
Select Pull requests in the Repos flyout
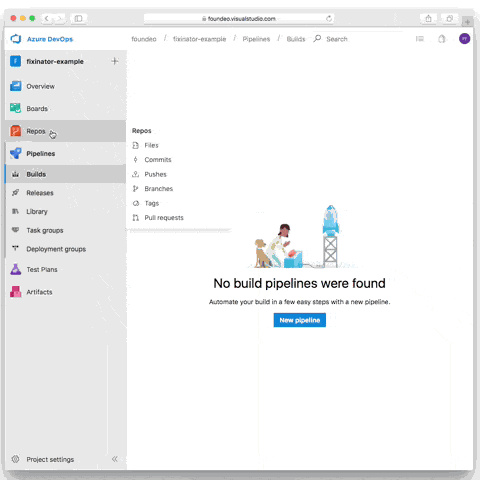pyautogui.click(x=164, y=218)
